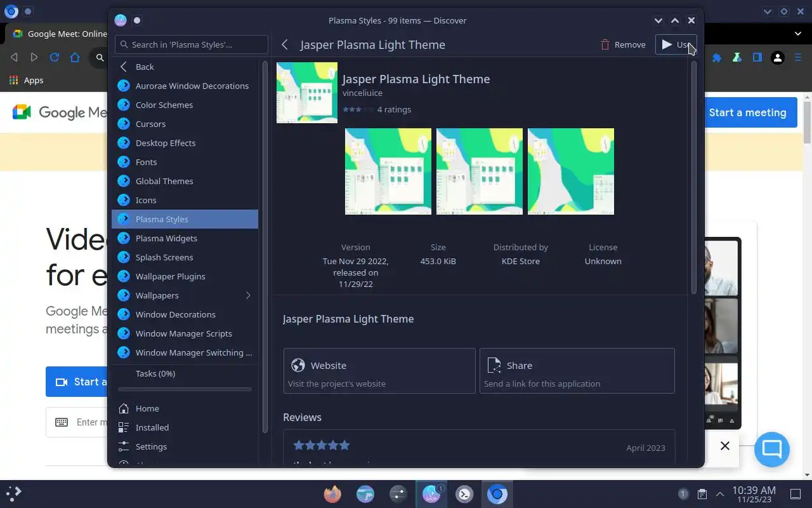
Task: Open browser extensions puzzle icon
Action: click(x=717, y=58)
